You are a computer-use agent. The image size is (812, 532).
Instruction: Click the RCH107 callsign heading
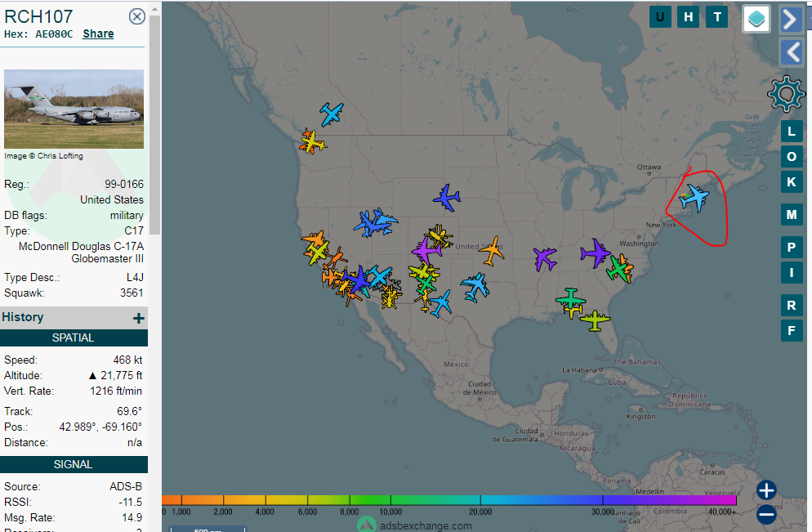39,16
